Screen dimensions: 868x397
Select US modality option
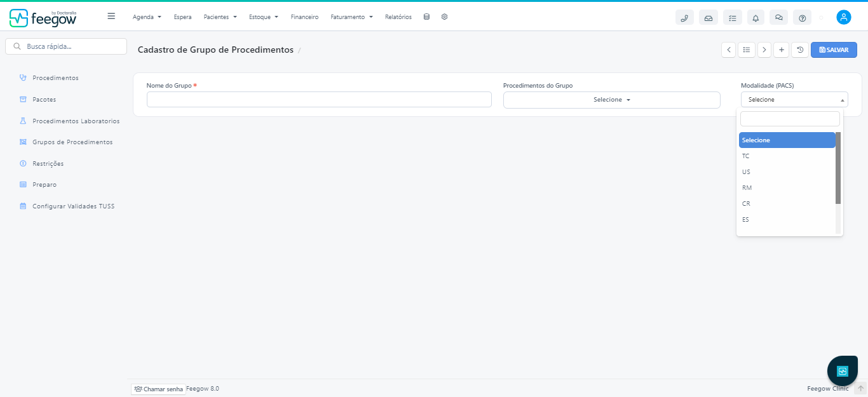click(x=787, y=172)
